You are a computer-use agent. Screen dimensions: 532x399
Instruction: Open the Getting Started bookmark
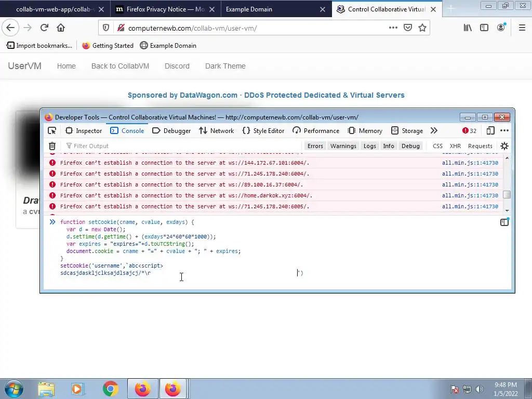(x=108, y=46)
